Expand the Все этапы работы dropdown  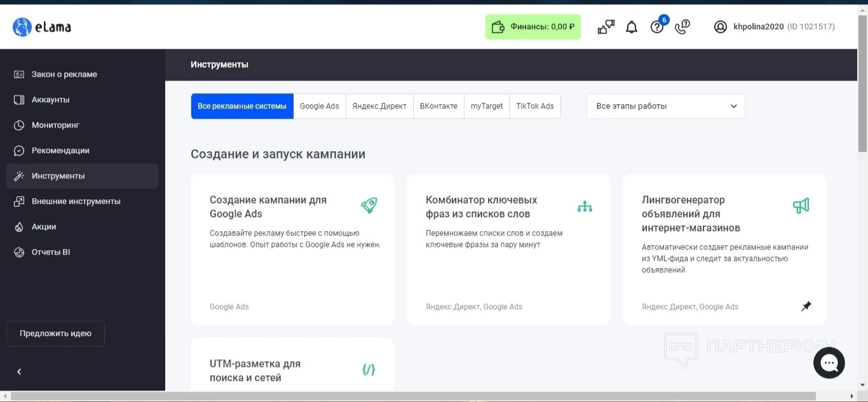665,106
